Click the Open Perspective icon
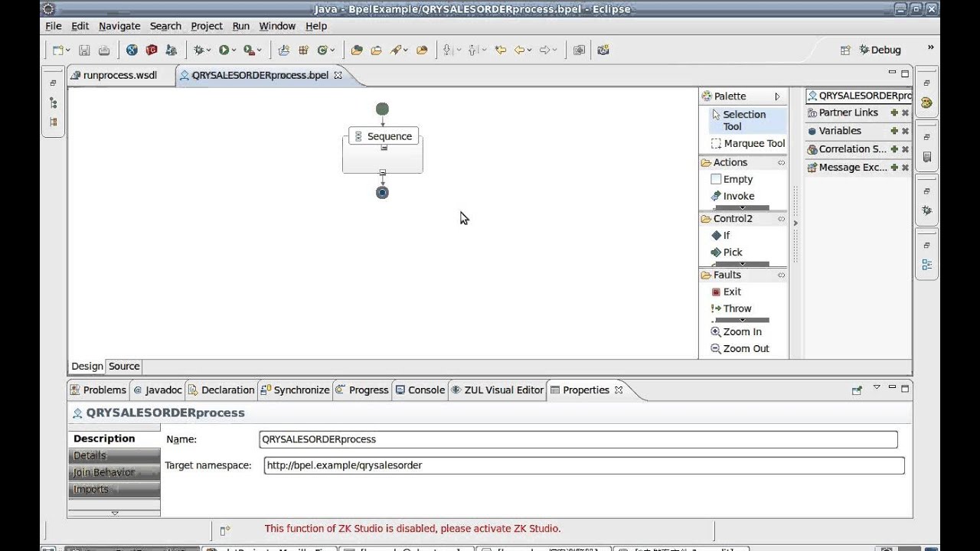The image size is (980, 551). coord(845,50)
